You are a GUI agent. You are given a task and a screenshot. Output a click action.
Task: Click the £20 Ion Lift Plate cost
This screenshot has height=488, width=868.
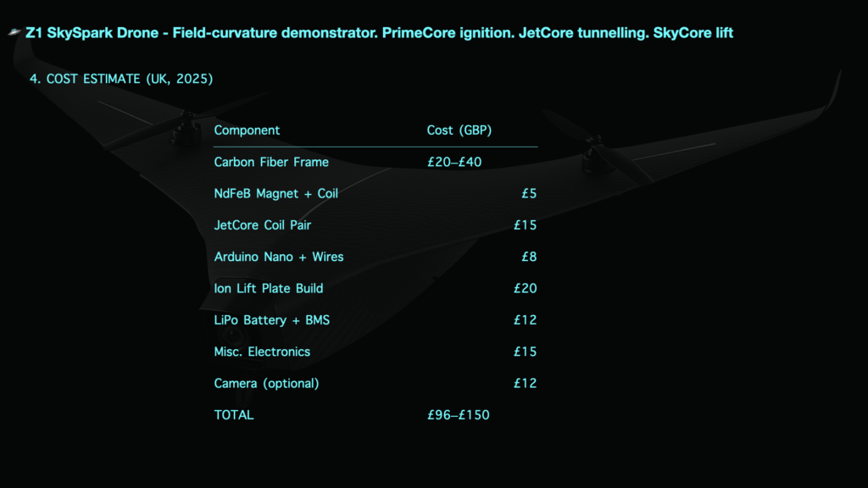click(526, 288)
